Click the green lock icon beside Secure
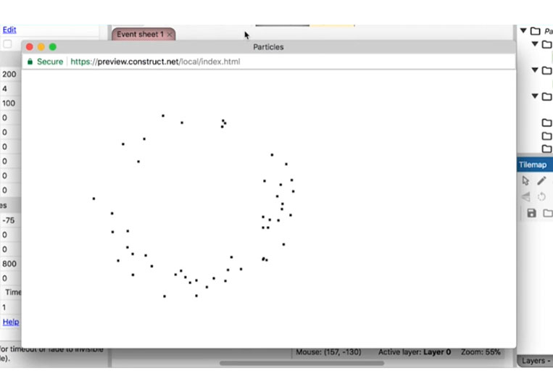This screenshot has width=553, height=392. pos(30,62)
